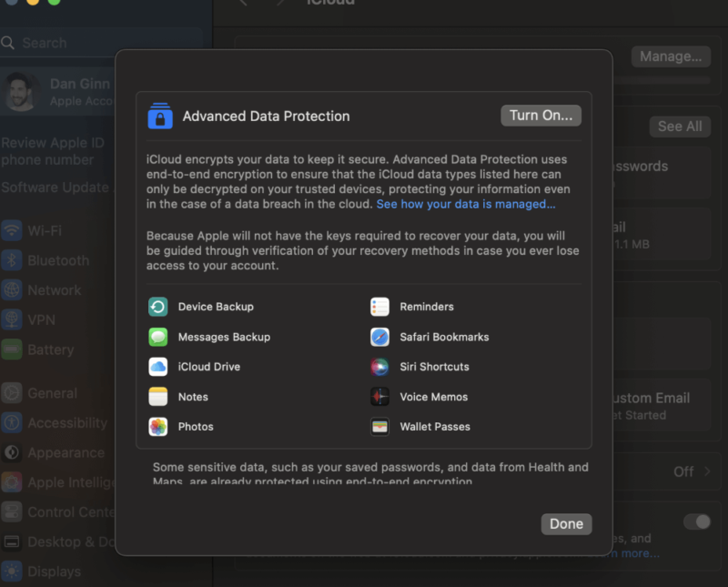Click the Safari Bookmarks compass icon
Image resolution: width=728 pixels, height=587 pixels.
[x=379, y=337]
